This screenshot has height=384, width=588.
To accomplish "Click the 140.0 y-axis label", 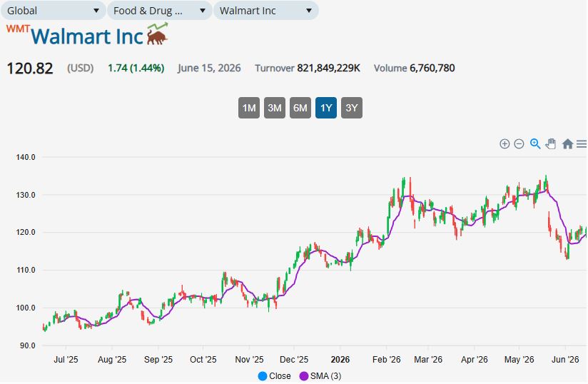I will pos(26,158).
